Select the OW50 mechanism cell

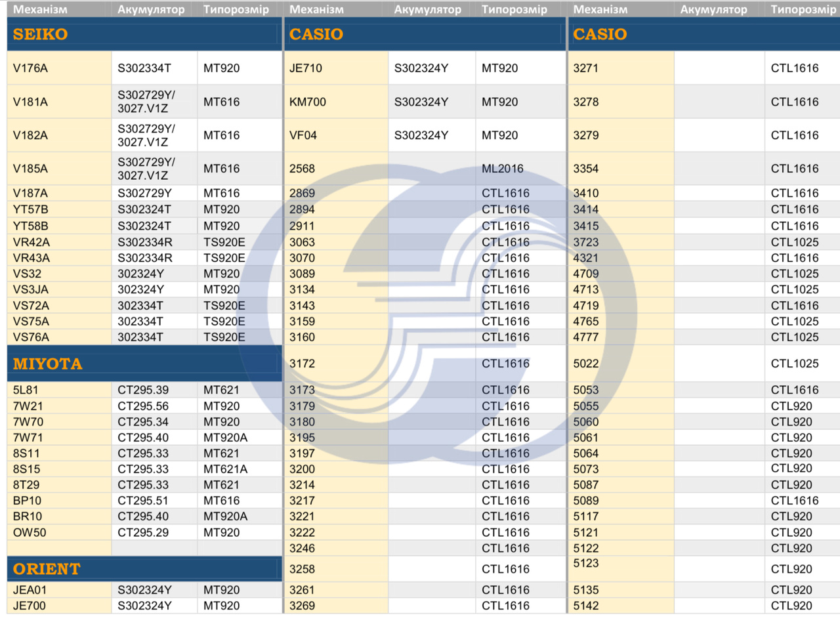(x=30, y=532)
